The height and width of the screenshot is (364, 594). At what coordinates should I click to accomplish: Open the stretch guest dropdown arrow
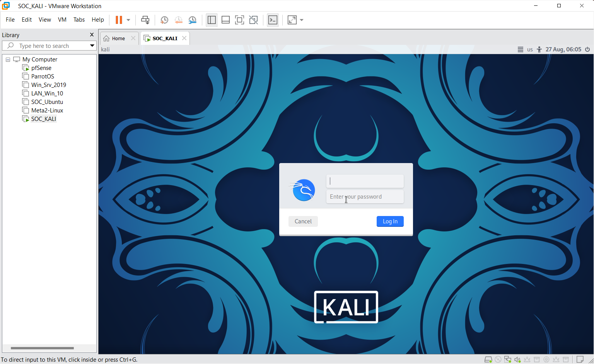coord(302,20)
